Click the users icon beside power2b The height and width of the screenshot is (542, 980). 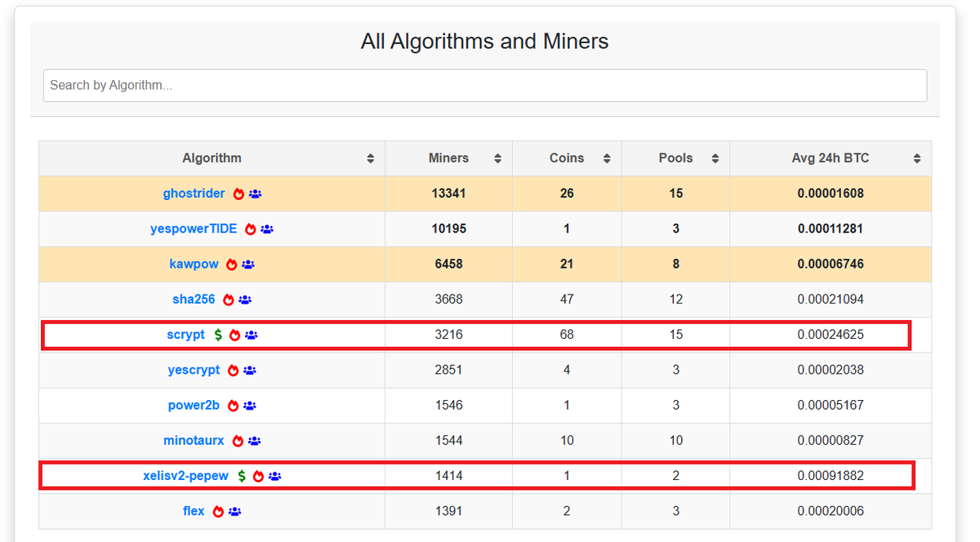pyautogui.click(x=250, y=406)
